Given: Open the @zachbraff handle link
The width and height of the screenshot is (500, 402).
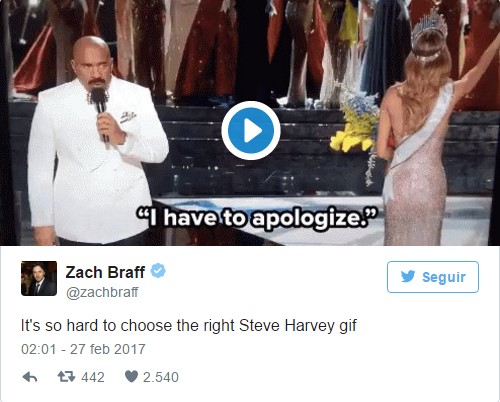Looking at the screenshot, I should pos(102,292).
